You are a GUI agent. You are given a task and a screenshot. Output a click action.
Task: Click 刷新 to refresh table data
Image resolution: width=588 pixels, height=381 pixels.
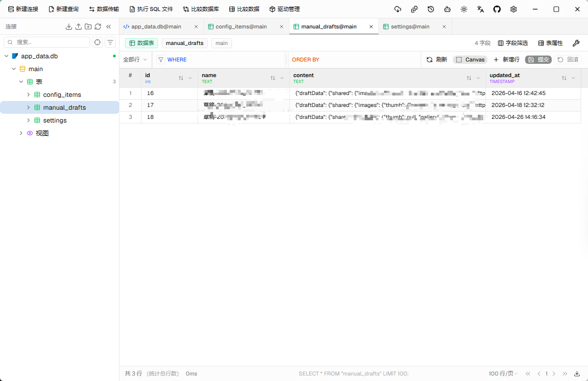click(437, 60)
